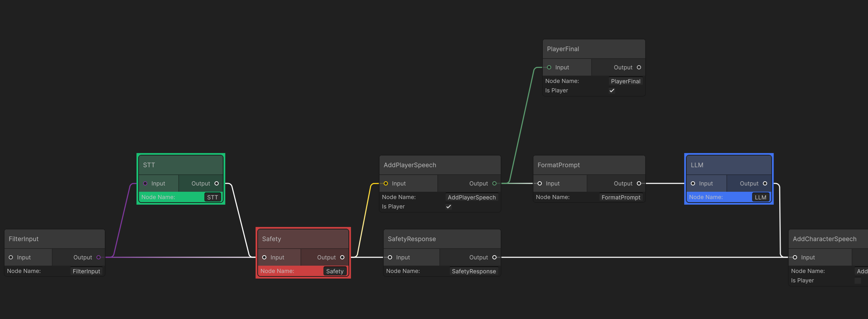Screen dimensions: 868x319
Task: Click the STT node's Output port
Action: (x=216, y=183)
